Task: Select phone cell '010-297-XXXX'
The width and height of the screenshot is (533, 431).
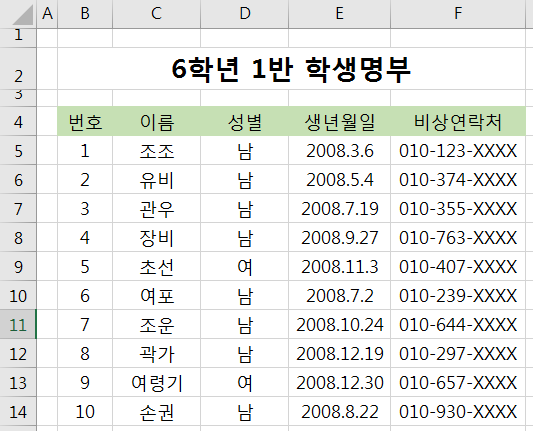Action: click(x=458, y=353)
